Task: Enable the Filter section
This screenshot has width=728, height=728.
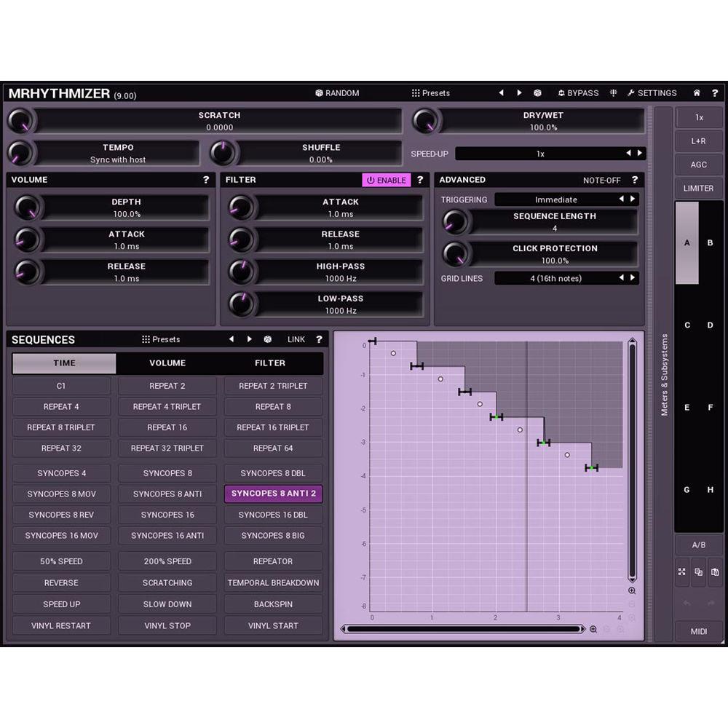Action: click(387, 180)
